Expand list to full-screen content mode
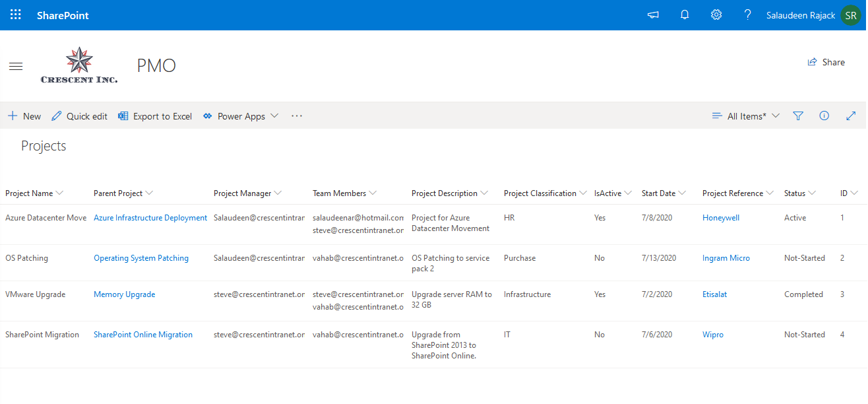The height and width of the screenshot is (404, 868). pos(851,116)
